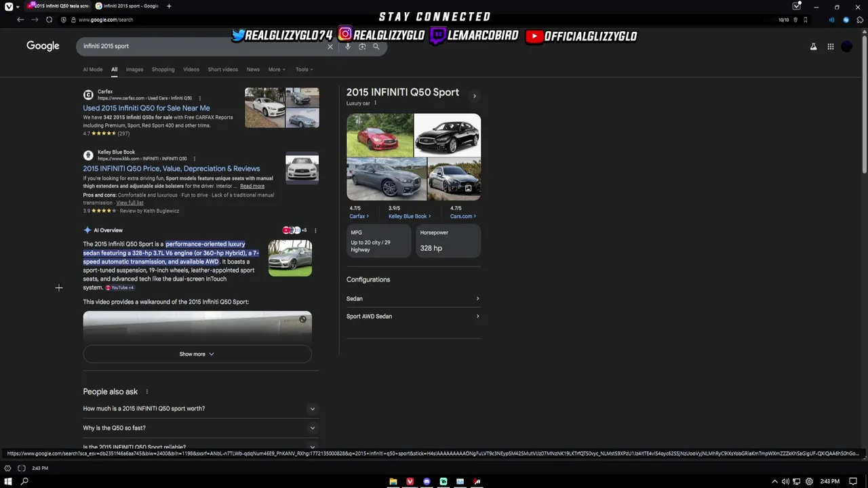Image resolution: width=868 pixels, height=488 pixels.
Task: Open Kelley Blue Book result options menu
Action: coord(195,159)
